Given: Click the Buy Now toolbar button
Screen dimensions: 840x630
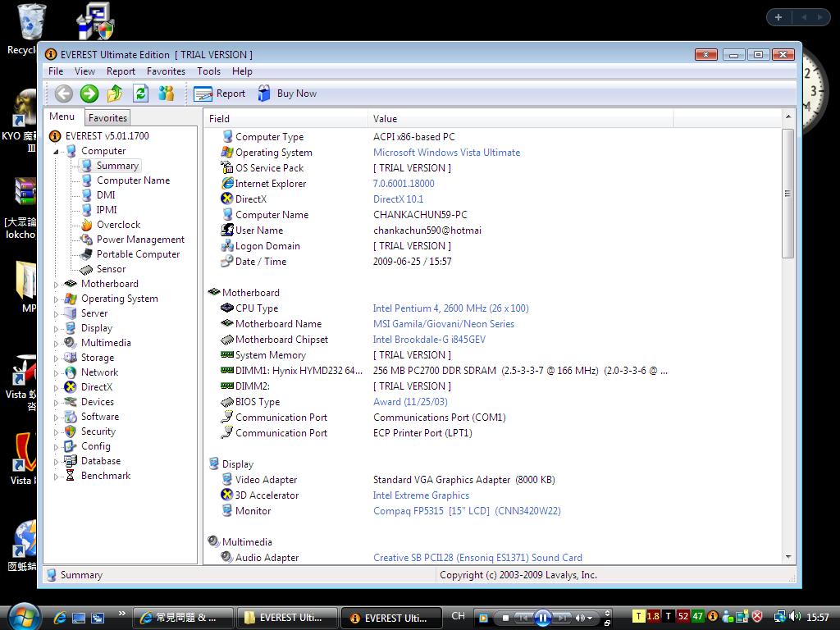Looking at the screenshot, I should click(287, 94).
